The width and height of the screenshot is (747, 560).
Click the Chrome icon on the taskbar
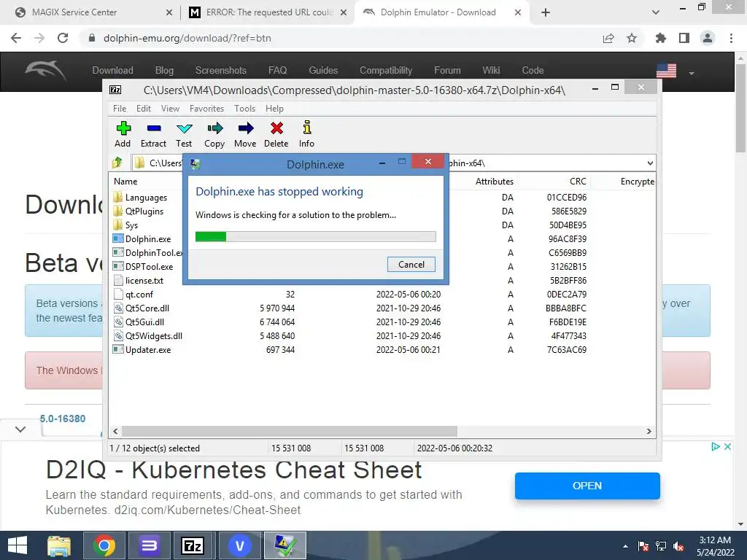[x=104, y=545]
